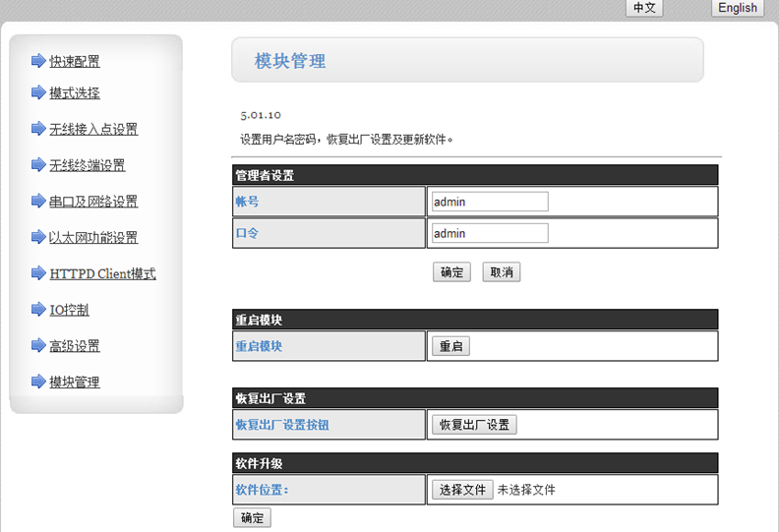This screenshot has width=779, height=532.
Task: Click the arrow icon beside 无线终端设置
Action: [x=38, y=165]
